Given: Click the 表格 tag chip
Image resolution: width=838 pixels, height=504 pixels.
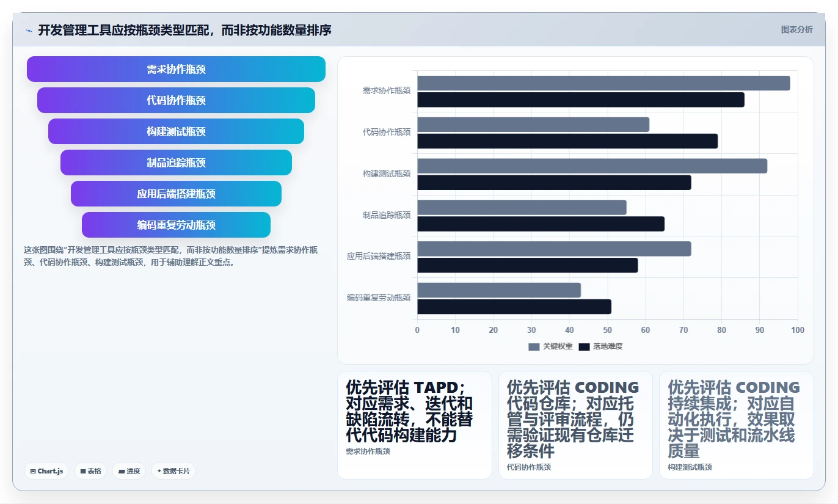Looking at the screenshot, I should (90, 471).
